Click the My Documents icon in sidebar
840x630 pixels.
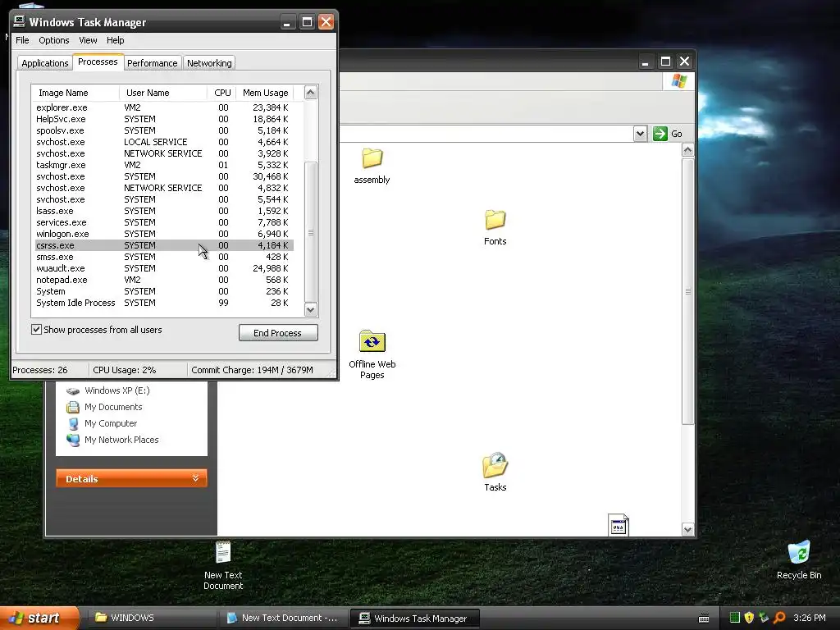pos(73,407)
